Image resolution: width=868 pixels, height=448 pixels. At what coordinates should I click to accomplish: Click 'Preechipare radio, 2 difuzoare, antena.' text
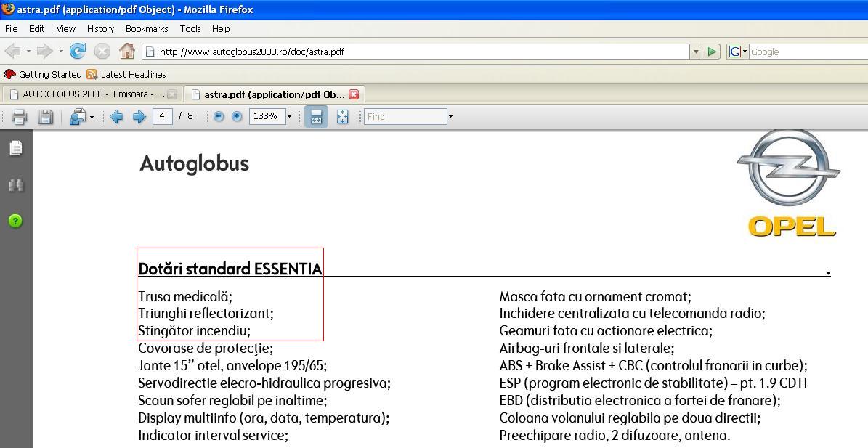tap(615, 435)
